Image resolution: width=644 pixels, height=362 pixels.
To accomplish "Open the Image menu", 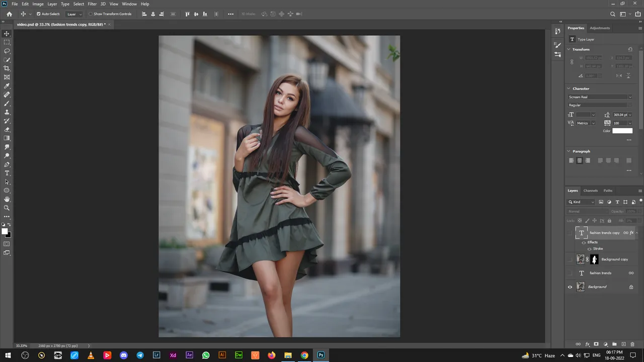I will [x=38, y=4].
